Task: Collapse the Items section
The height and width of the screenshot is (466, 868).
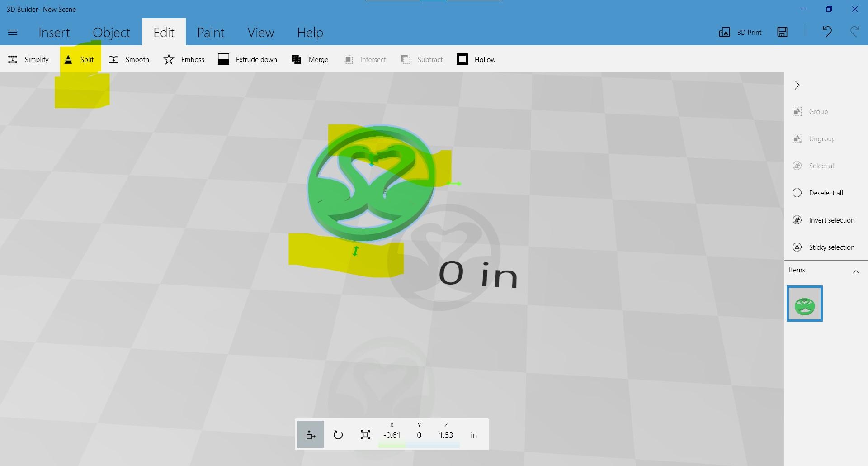Action: coord(855,271)
